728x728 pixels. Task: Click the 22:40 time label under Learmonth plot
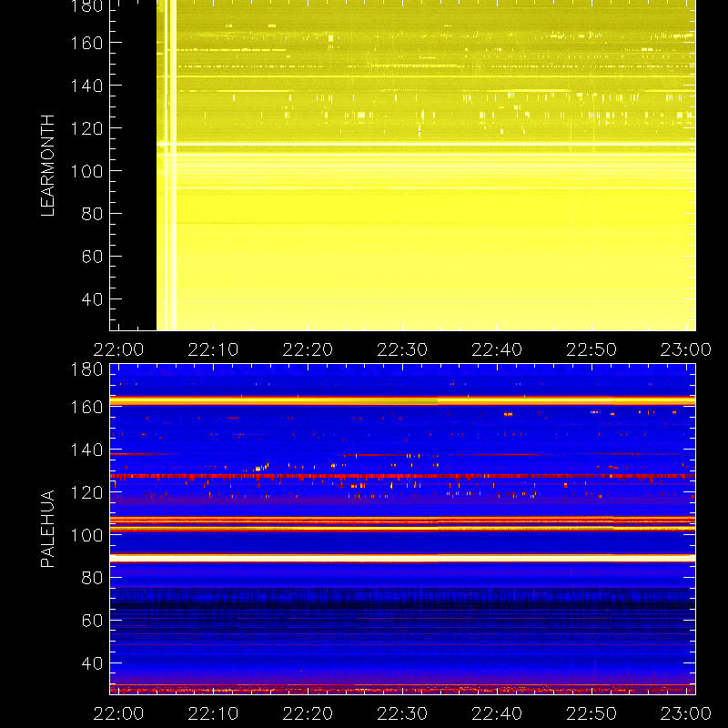[497, 349]
